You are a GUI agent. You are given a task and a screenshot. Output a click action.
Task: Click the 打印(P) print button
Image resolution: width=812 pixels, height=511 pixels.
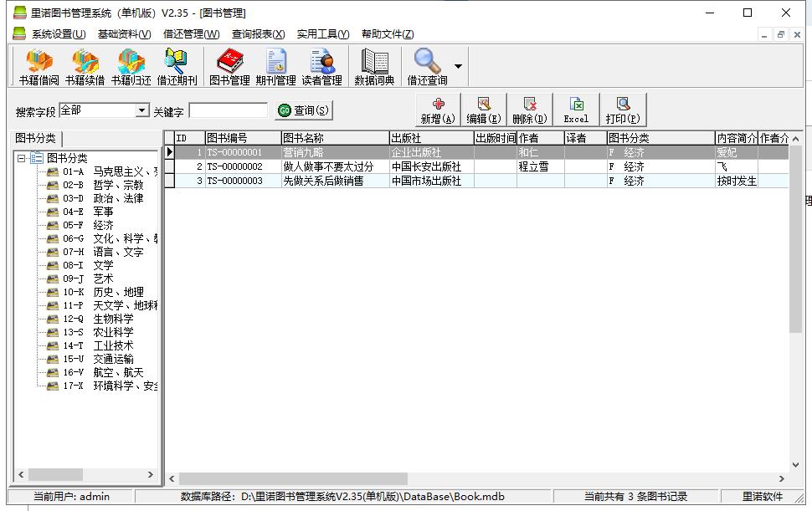pos(623,110)
